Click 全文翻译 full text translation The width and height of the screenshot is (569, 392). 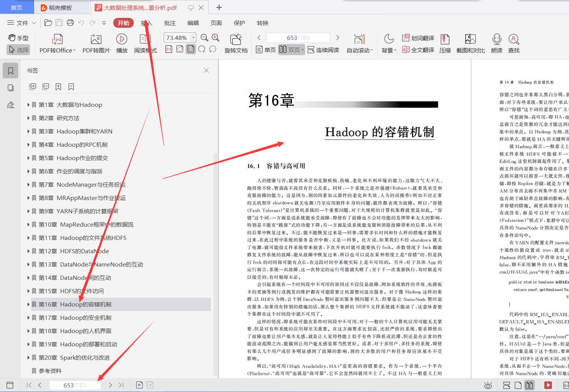click(x=418, y=50)
